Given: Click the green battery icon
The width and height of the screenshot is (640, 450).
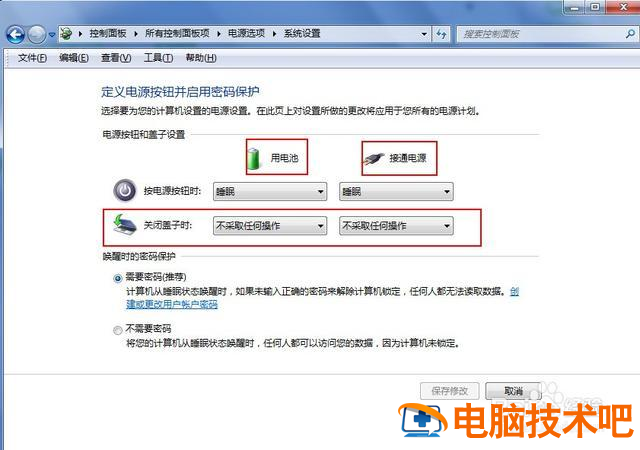Looking at the screenshot, I should point(254,158).
